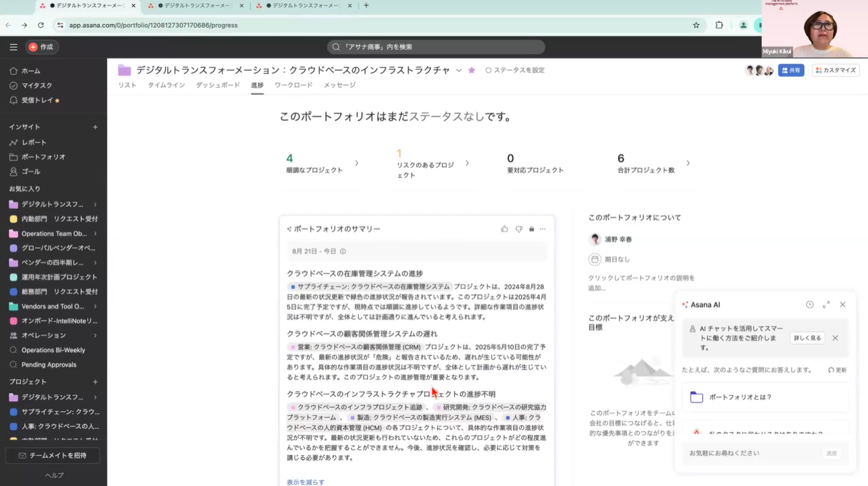Open the chevron dropdown next to the portfolio title
Image resolution: width=868 pixels, height=486 pixels.
click(x=458, y=69)
